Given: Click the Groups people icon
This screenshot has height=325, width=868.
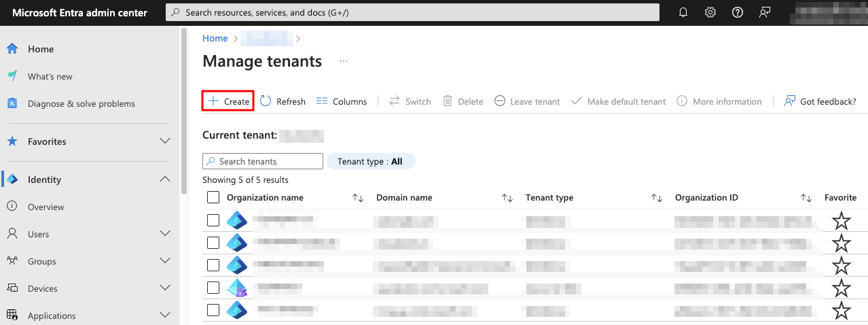Looking at the screenshot, I should pyautogui.click(x=12, y=261).
